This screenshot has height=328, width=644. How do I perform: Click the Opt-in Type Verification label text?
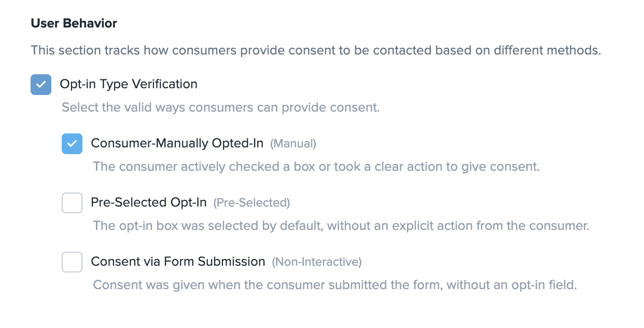[x=129, y=84]
